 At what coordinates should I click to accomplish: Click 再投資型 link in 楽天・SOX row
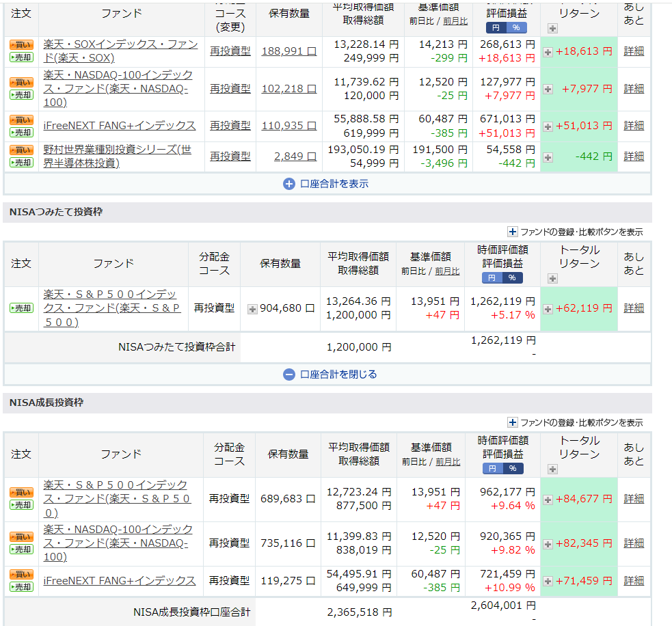click(230, 51)
